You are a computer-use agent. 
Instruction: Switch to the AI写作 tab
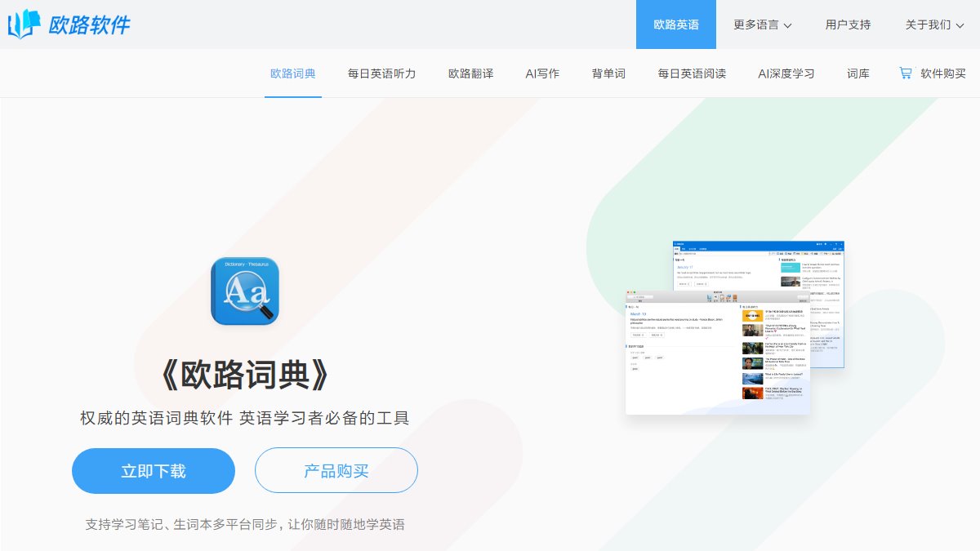coord(542,73)
